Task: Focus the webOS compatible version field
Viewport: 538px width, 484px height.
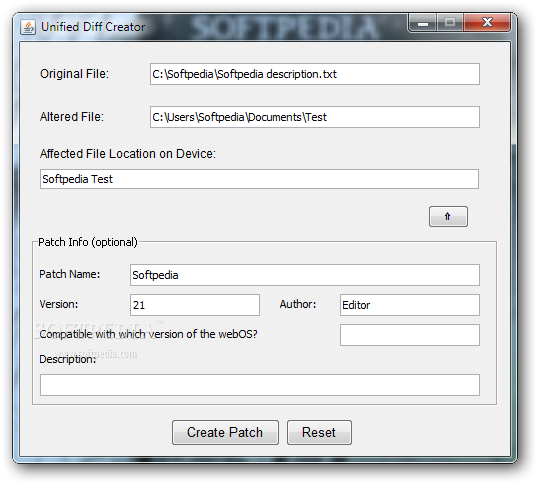Action: 410,335
